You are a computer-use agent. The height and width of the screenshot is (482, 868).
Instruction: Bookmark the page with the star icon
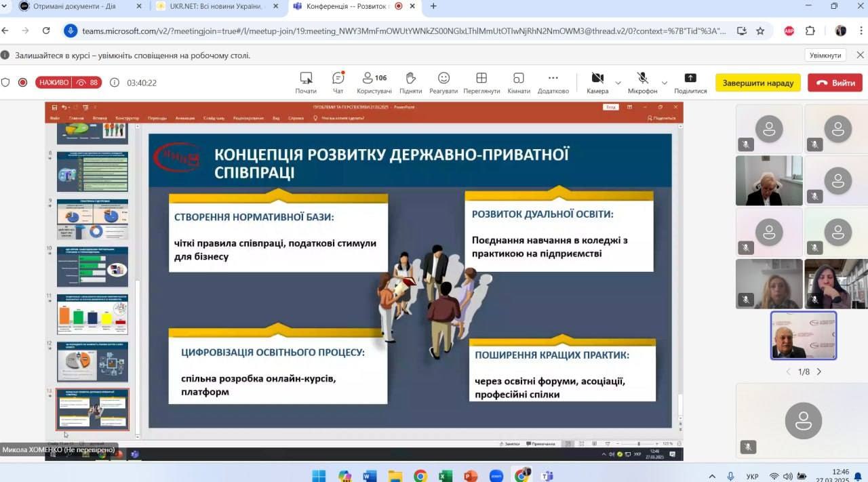[x=760, y=31]
